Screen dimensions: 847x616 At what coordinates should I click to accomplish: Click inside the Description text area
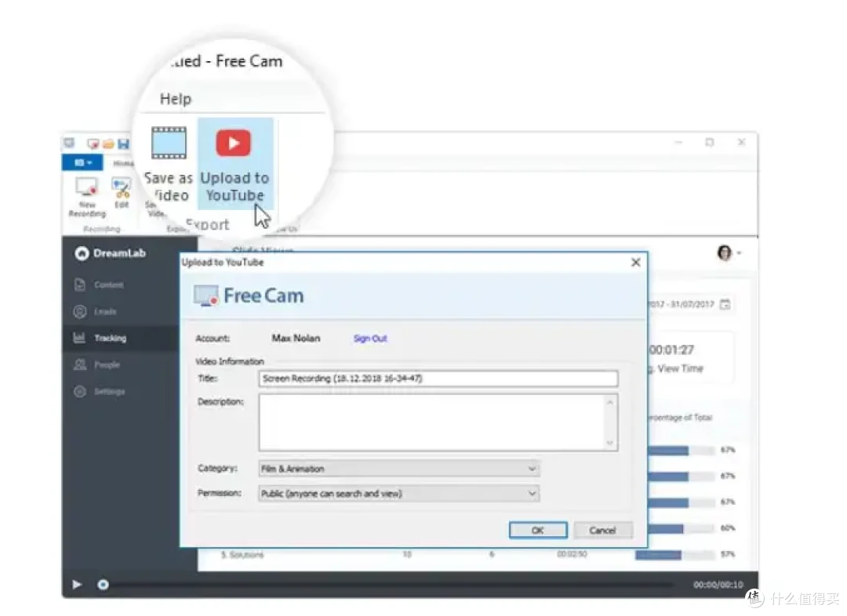click(432, 422)
